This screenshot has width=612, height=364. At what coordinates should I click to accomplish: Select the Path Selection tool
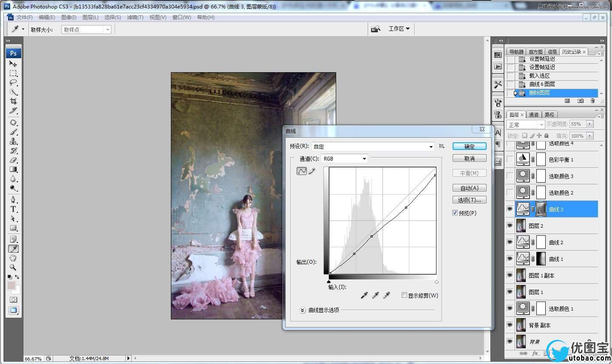[x=13, y=218]
